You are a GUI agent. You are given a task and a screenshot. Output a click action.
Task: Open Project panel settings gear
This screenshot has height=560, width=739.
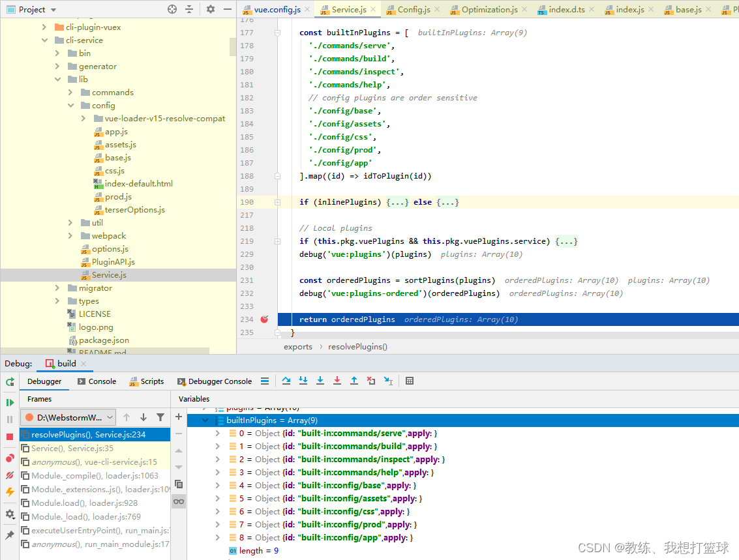(211, 9)
